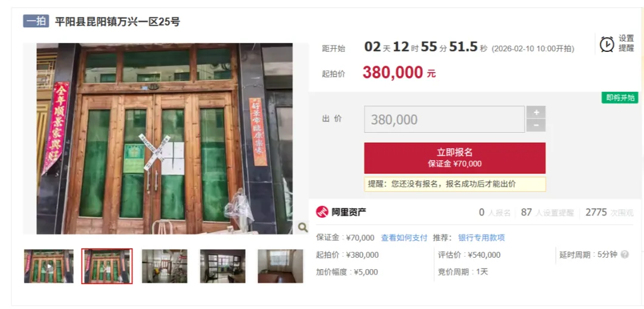Select the second door photo thumbnail
Image resolution: width=644 pixels, height=309 pixels.
(x=107, y=266)
